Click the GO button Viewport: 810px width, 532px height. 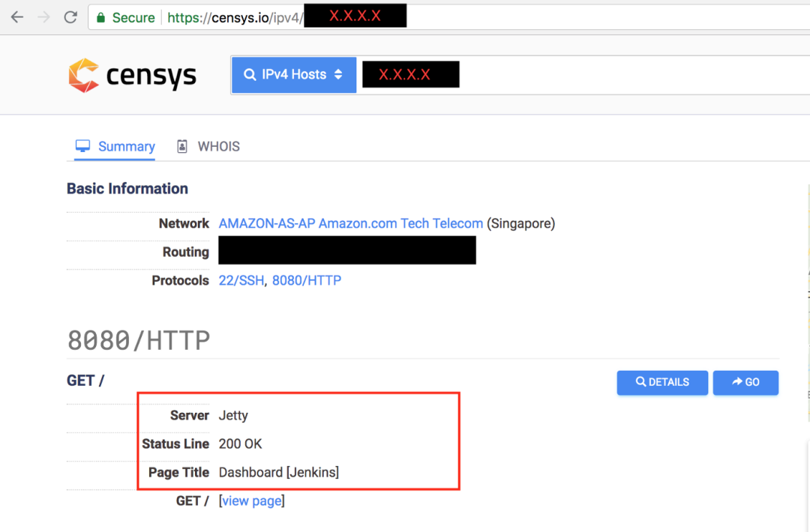745,382
